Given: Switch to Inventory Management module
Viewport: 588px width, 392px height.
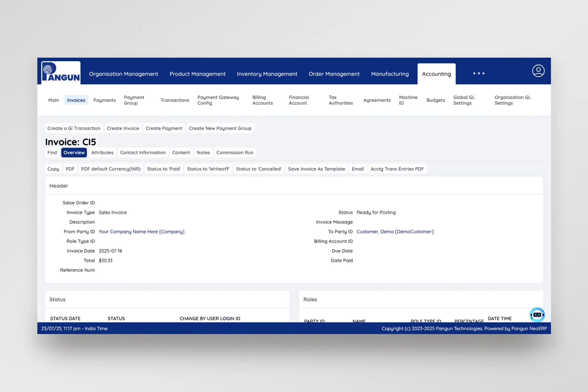Looking at the screenshot, I should pyautogui.click(x=267, y=74).
